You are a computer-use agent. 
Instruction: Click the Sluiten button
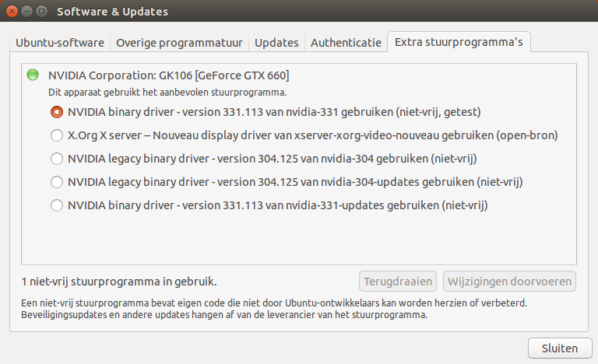(560, 348)
